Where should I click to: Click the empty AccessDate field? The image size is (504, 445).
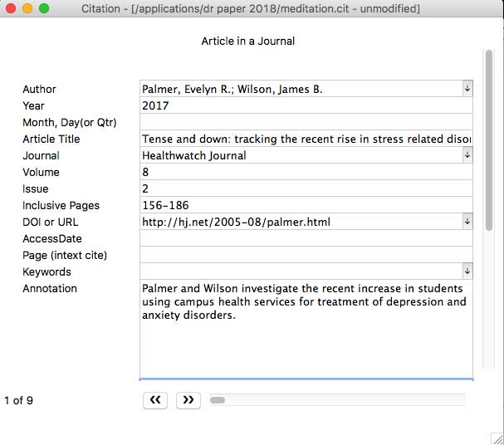(306, 238)
